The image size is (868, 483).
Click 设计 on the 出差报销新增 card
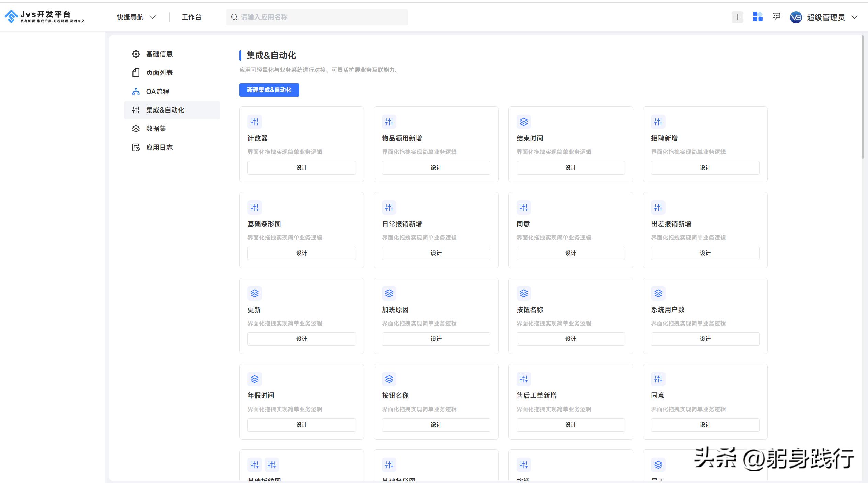(705, 253)
